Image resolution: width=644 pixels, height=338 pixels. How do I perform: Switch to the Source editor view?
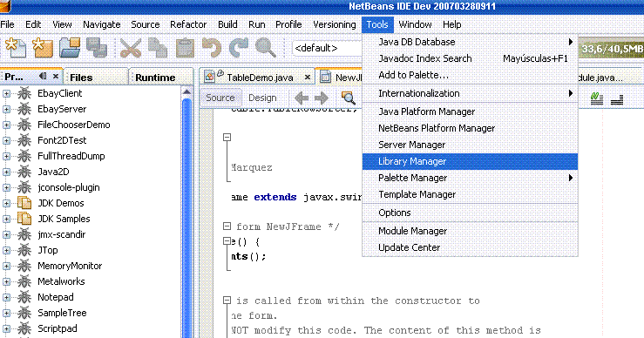coord(220,98)
